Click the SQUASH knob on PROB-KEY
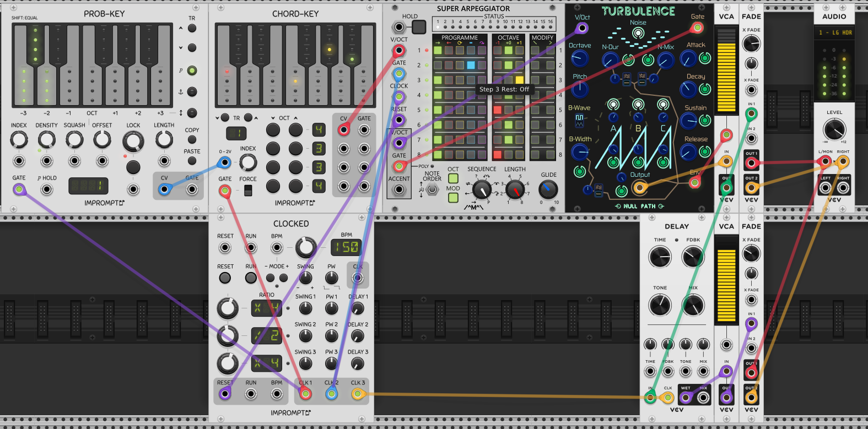 74,140
